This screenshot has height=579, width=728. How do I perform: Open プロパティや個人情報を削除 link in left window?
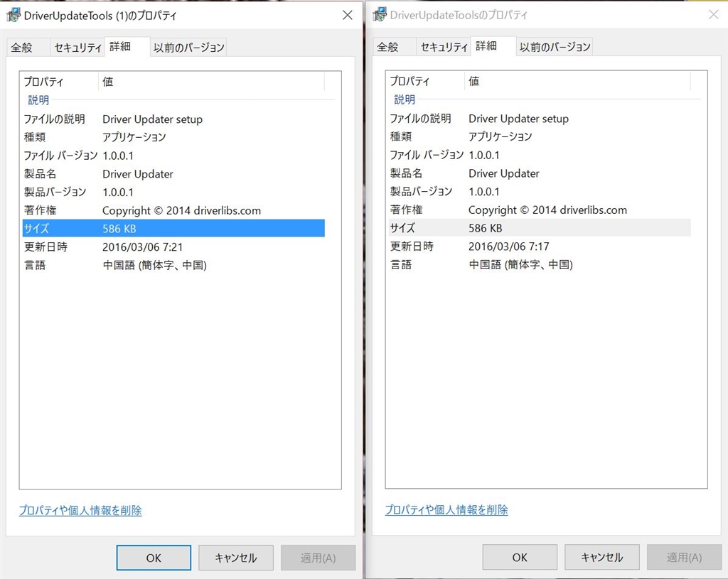[80, 510]
